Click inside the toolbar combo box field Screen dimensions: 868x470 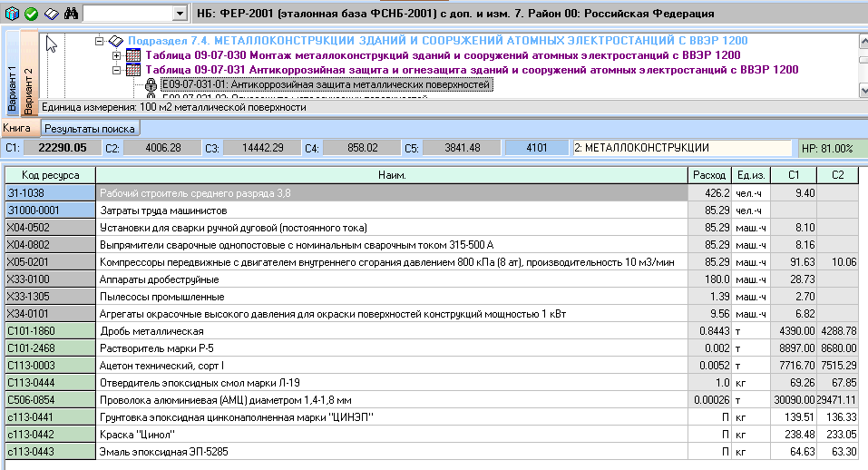click(x=128, y=14)
